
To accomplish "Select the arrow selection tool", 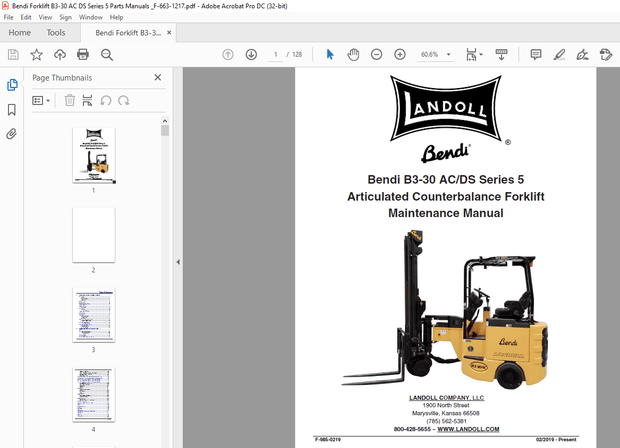I will (330, 55).
